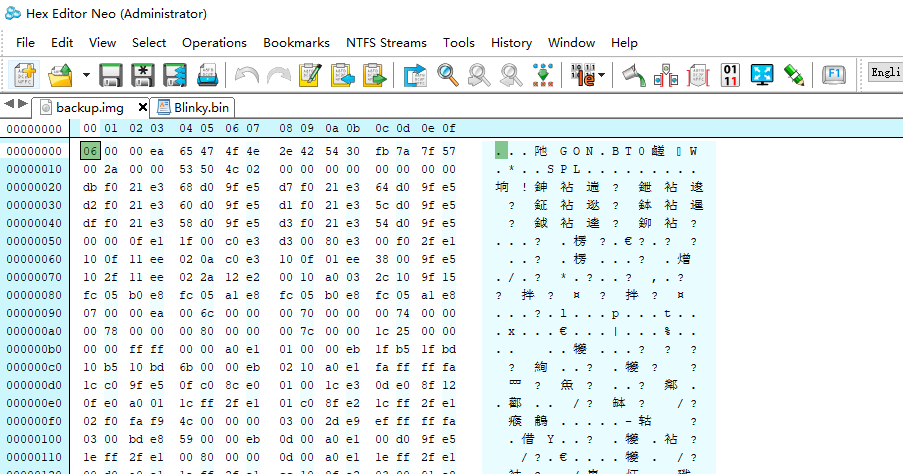The height and width of the screenshot is (474, 903).
Task: Click the byte grouping 'le' icon
Action: tap(582, 75)
